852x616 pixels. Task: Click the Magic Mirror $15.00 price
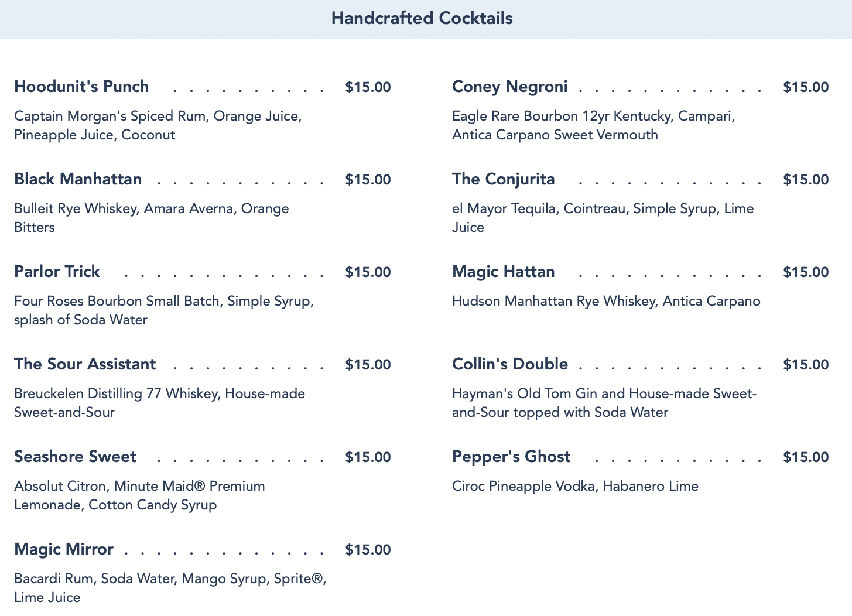click(368, 550)
